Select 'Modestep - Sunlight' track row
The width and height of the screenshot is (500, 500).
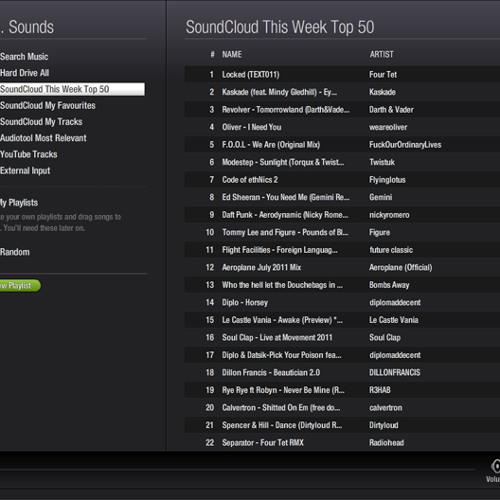[x=342, y=162]
